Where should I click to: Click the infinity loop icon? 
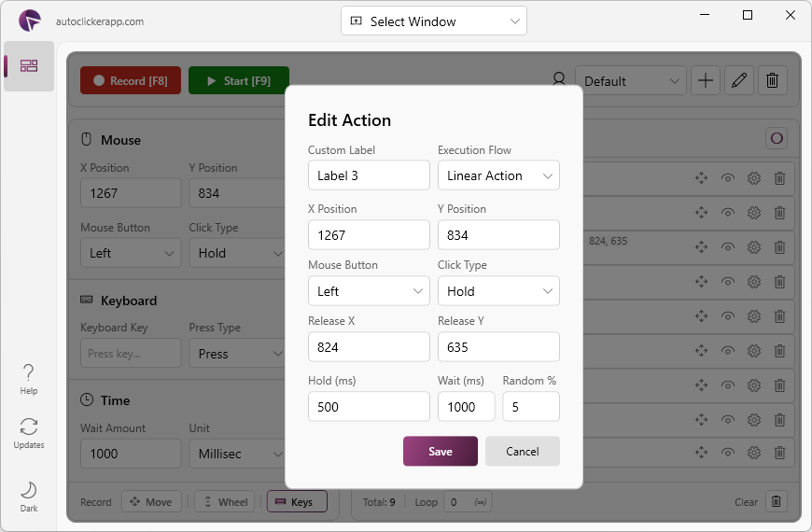pos(480,502)
